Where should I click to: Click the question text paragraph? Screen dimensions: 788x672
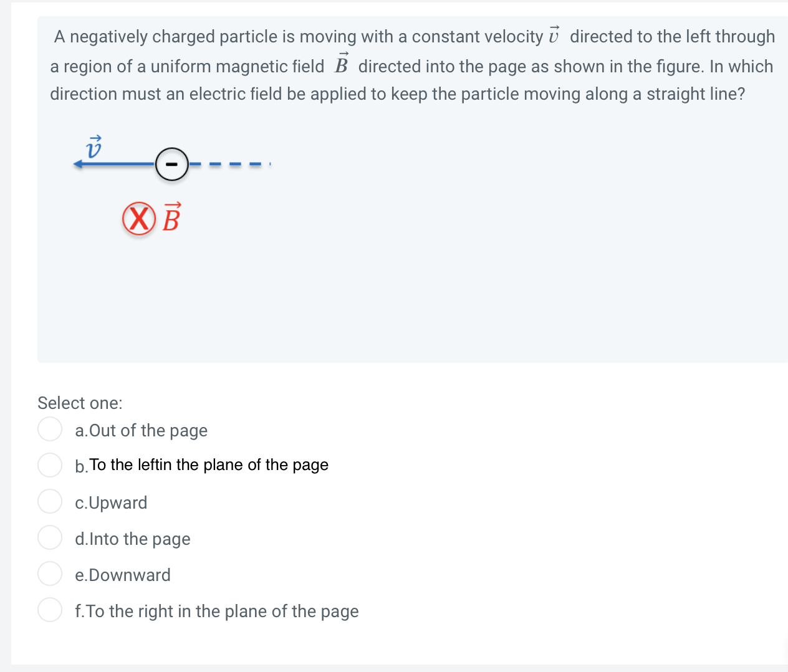[411, 65]
